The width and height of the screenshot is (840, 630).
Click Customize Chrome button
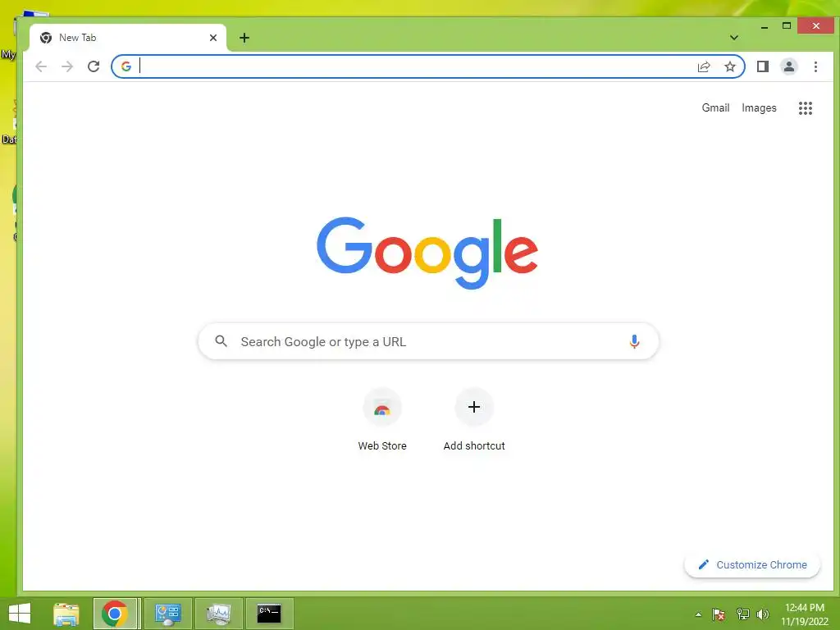(752, 564)
